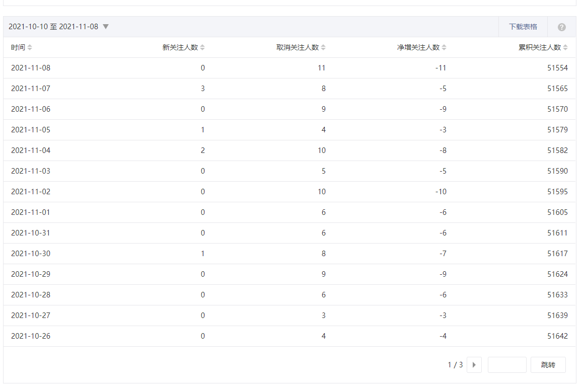Sort table using 累积关注人数 sort icon

[x=565, y=47]
